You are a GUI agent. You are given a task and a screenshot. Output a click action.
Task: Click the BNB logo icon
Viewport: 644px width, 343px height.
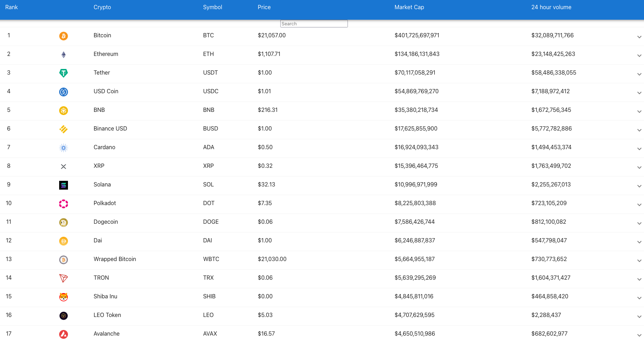(x=63, y=110)
